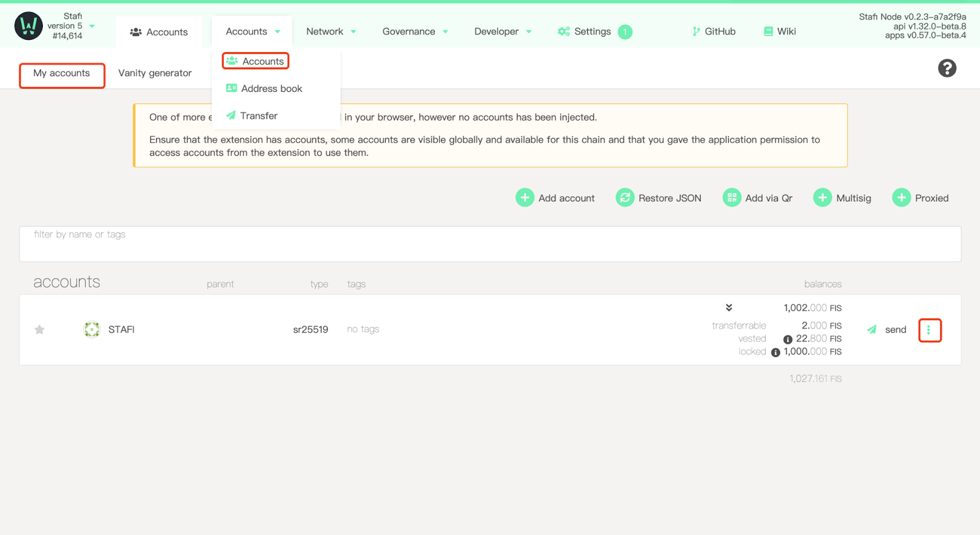980x535 pixels.
Task: Select the top Accounts tab with people icon
Action: [159, 32]
